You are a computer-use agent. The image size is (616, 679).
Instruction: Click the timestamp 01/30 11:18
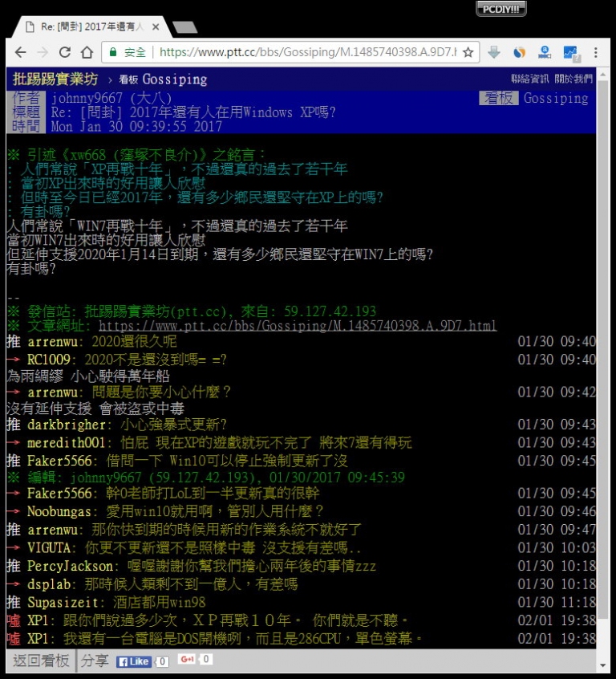click(557, 603)
